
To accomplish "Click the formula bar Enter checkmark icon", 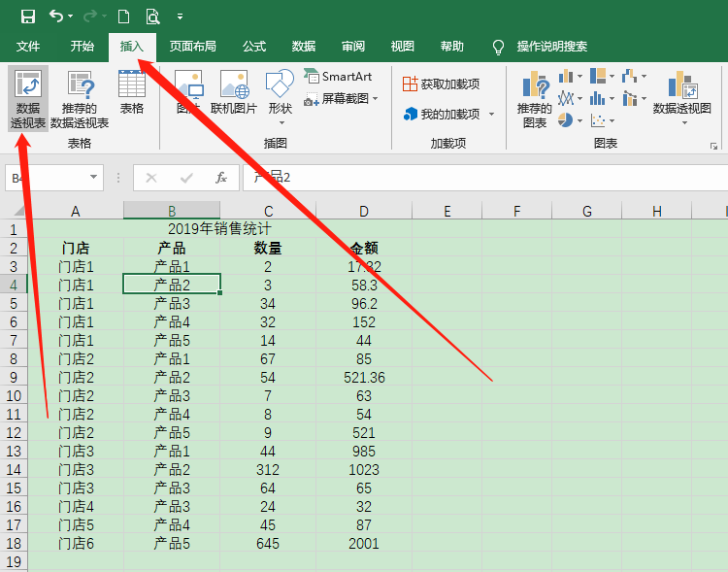I will click(186, 178).
